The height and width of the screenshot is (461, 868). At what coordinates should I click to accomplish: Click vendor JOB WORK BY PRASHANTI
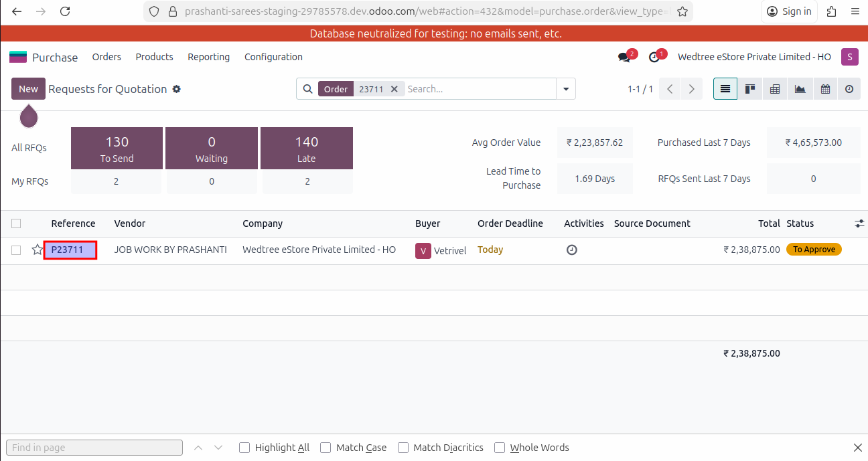tap(171, 250)
